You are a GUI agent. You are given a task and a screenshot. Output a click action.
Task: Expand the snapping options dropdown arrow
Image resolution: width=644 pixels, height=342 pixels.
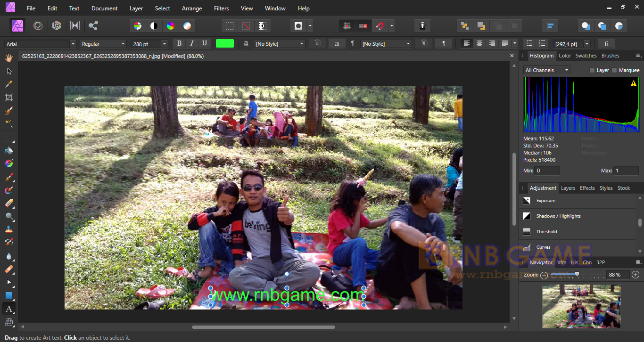tap(391, 25)
